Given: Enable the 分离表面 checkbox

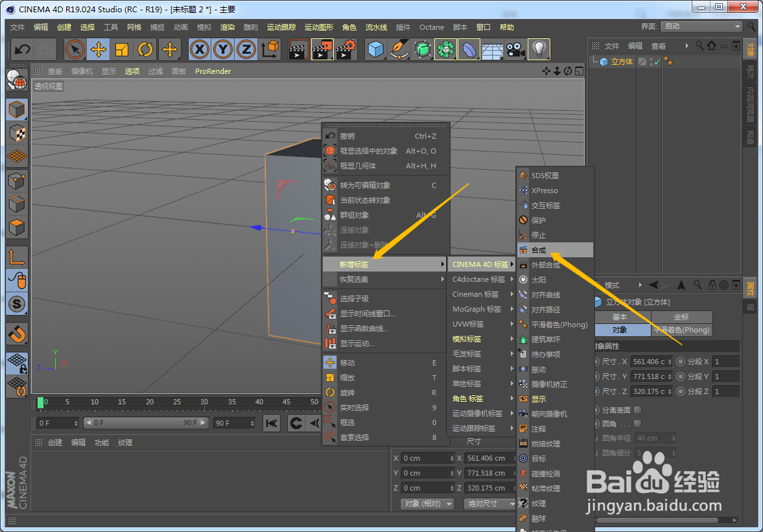Looking at the screenshot, I should 637,410.
